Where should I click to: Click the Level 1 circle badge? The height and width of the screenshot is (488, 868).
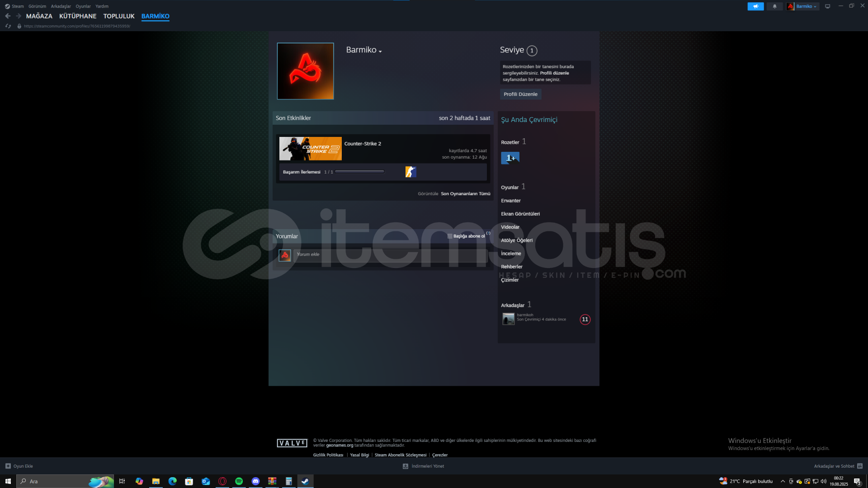point(532,51)
